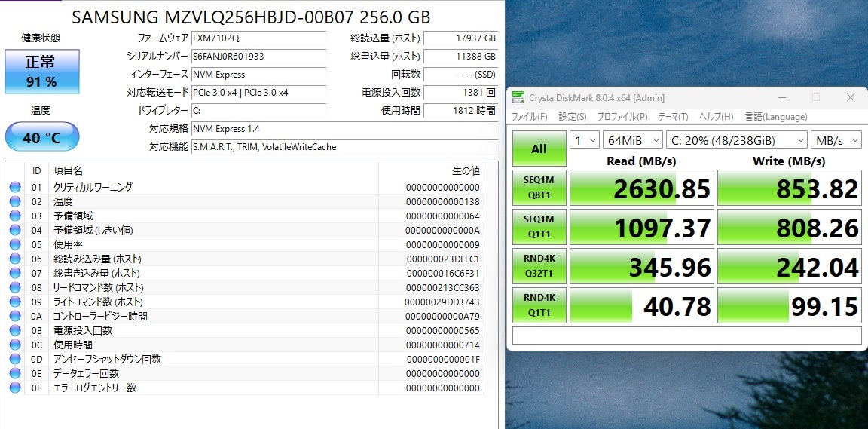The image size is (868, 429).
Task: Start the RND4K Q32T1 test
Action: click(x=539, y=265)
